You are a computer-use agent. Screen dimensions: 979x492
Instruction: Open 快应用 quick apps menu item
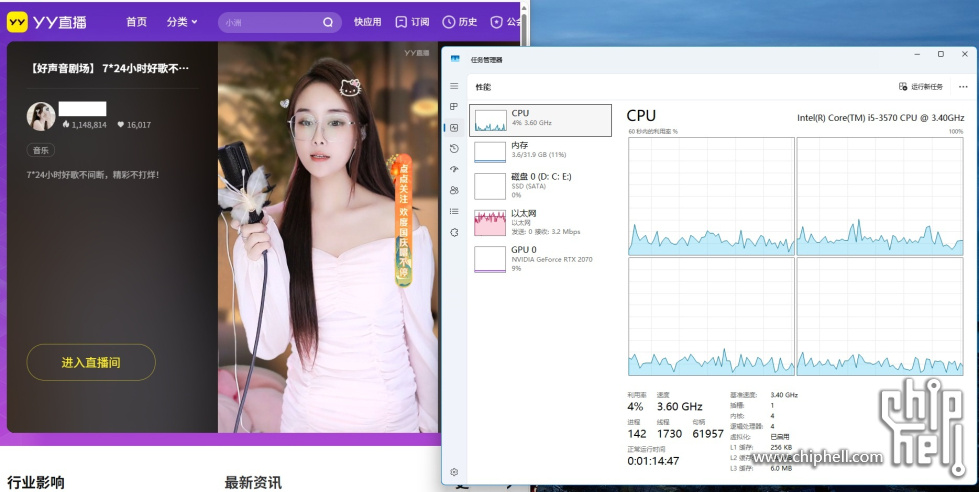(367, 21)
